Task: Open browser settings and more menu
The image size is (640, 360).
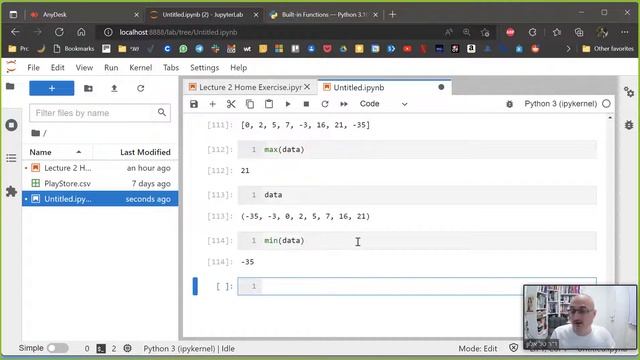Action: point(625,32)
